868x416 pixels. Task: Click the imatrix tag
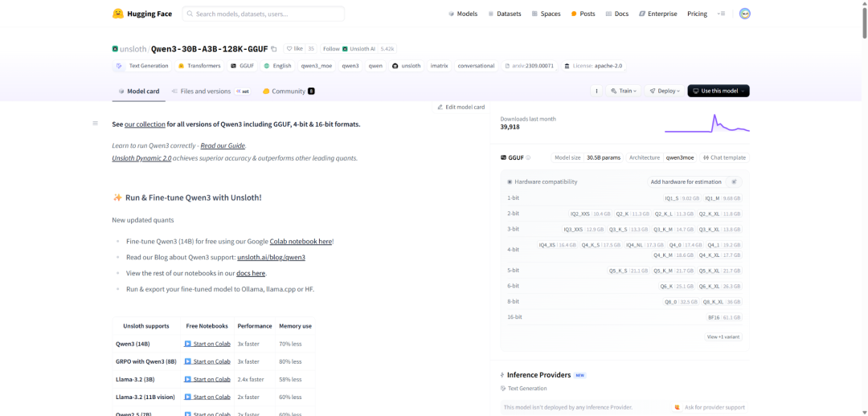pos(440,66)
